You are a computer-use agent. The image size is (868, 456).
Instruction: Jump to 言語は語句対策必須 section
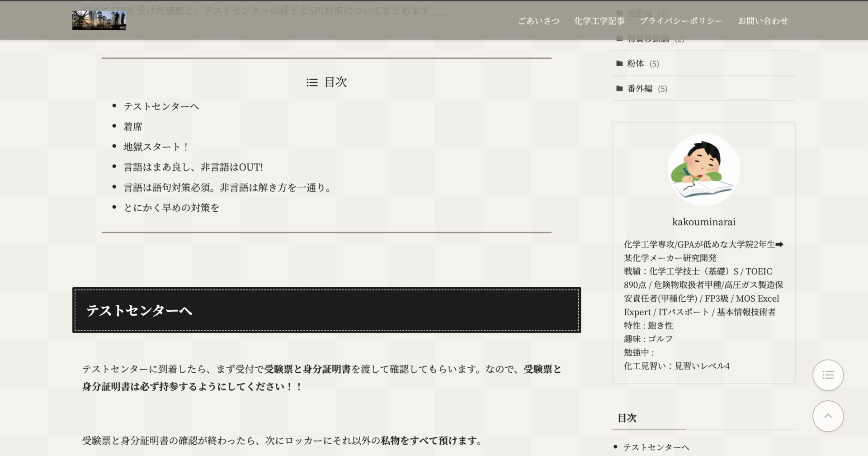[x=228, y=188]
